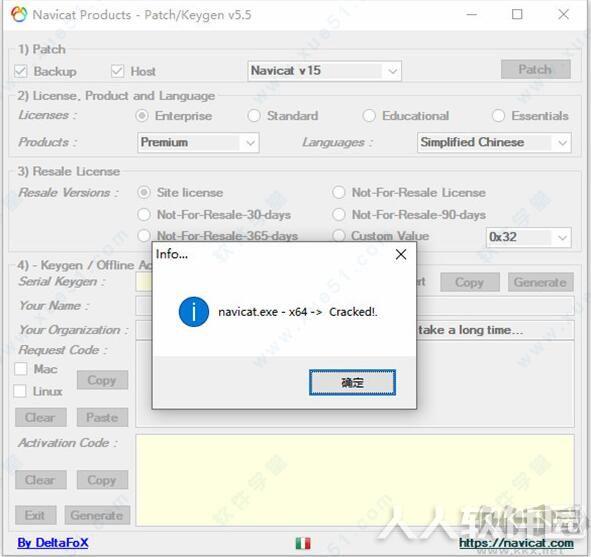Image resolution: width=591 pixels, height=557 pixels.
Task: Click the blue info icon in dialog
Action: pyautogui.click(x=194, y=312)
